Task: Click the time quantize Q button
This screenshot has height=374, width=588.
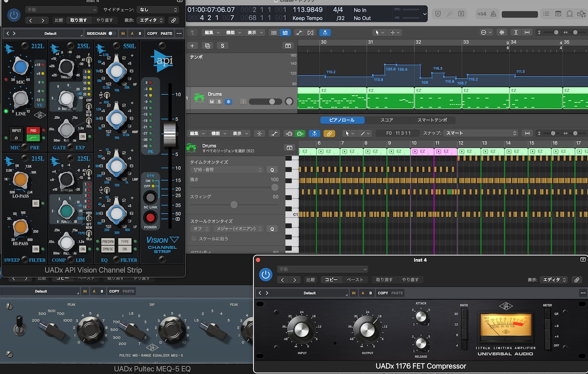Action: pos(272,170)
